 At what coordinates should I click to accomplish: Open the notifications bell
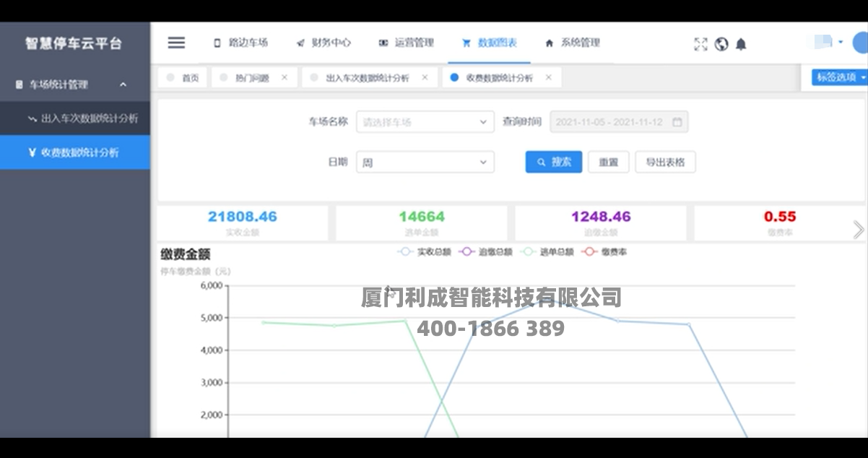741,44
